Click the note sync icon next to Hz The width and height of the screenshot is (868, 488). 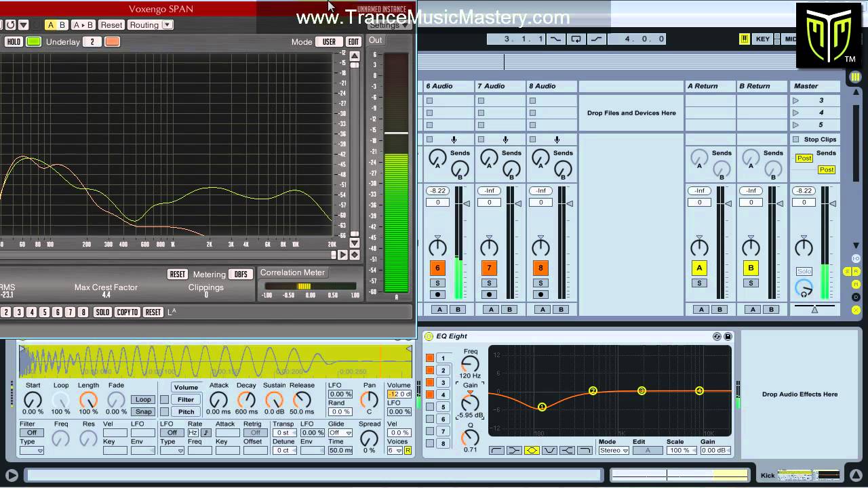point(205,432)
